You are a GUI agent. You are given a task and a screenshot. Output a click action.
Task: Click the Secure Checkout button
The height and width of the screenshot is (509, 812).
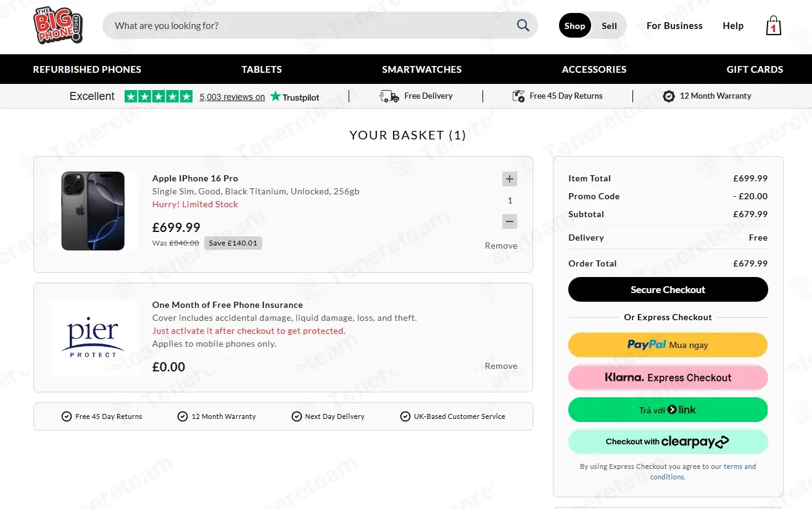coord(668,290)
